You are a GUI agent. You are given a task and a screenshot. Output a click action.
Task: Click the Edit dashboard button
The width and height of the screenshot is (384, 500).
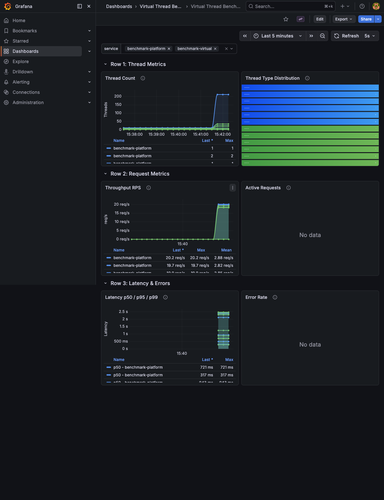coord(320,19)
